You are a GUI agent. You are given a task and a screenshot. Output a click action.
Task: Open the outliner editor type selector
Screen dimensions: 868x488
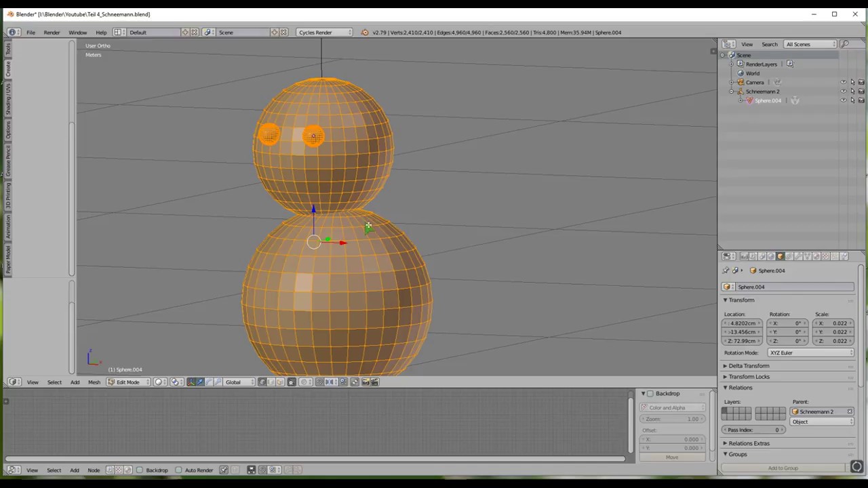(728, 44)
